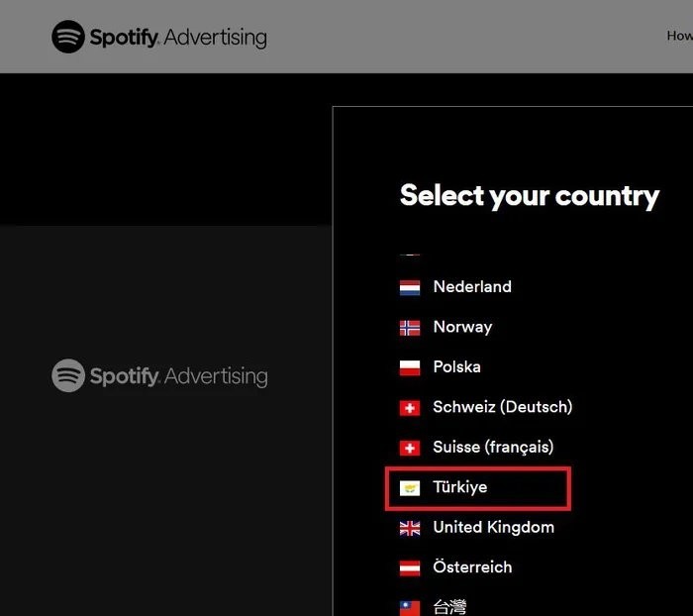The height and width of the screenshot is (616, 693).
Task: Click the flag next to Türkiye
Action: pos(410,488)
